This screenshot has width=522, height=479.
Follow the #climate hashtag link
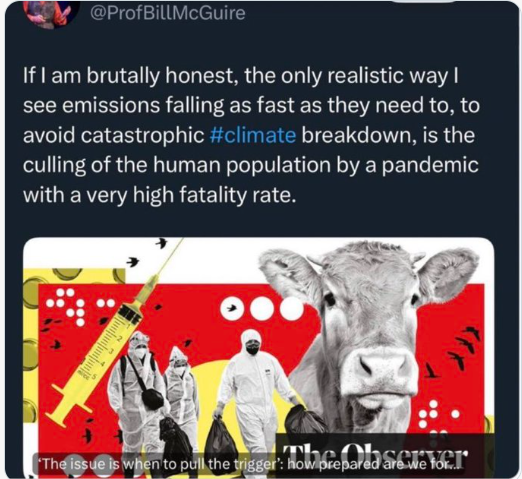(253, 136)
